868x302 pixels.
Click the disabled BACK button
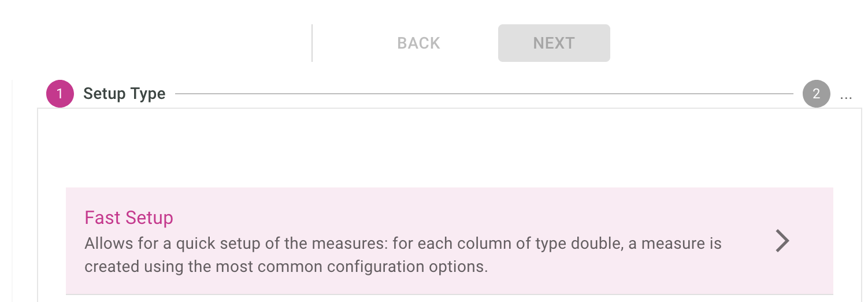point(418,43)
